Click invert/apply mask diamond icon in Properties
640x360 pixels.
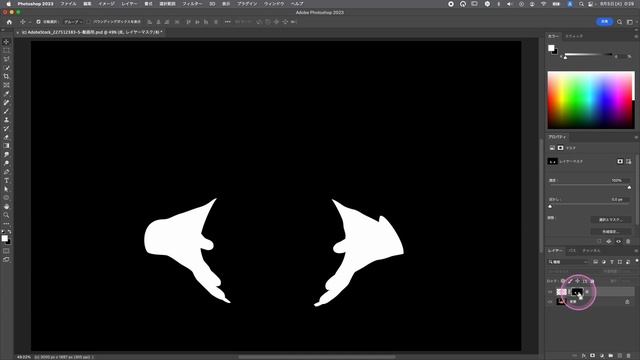609,242
